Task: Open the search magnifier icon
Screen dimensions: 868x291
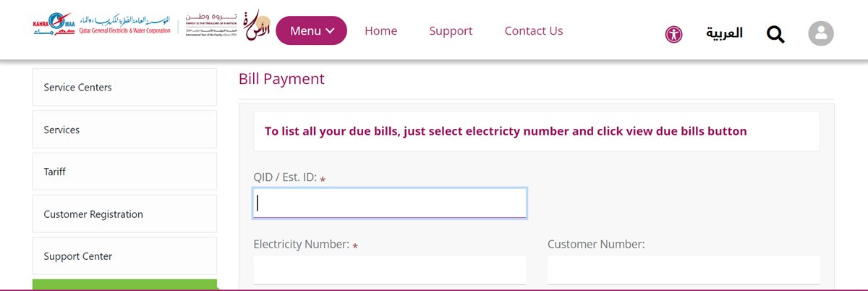Action: point(775,34)
